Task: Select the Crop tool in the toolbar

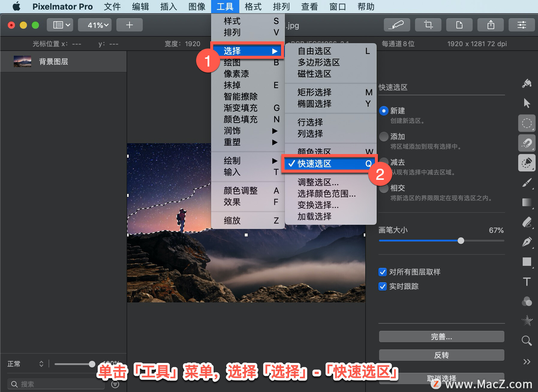Action: (x=428, y=25)
